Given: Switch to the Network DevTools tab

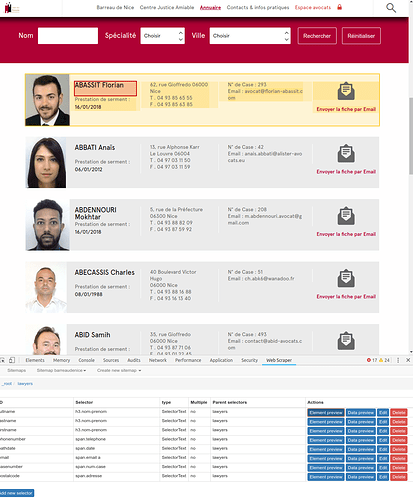Looking at the screenshot, I should [x=158, y=360].
